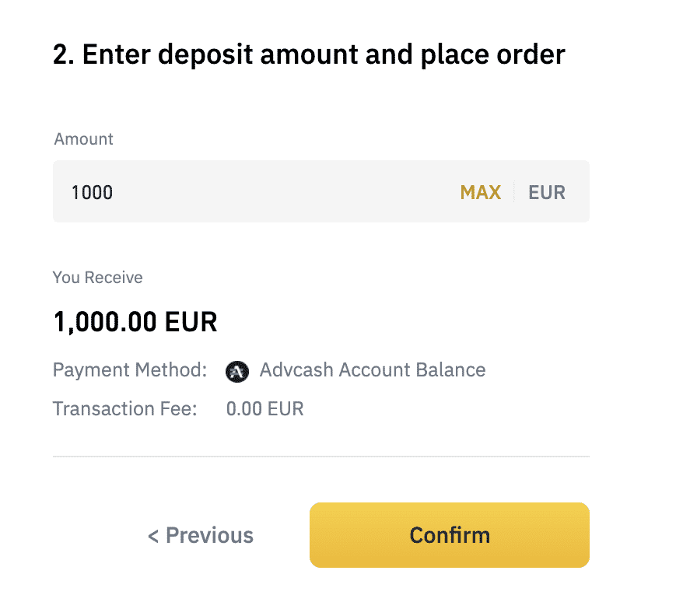Click the You Receive label
This screenshot has height=616, width=697.
point(97,277)
